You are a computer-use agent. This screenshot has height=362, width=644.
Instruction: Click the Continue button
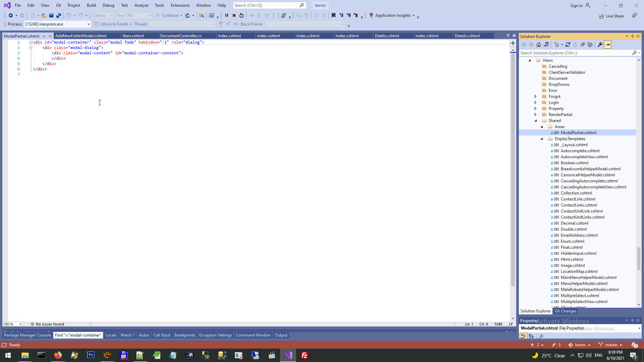tap(167, 15)
